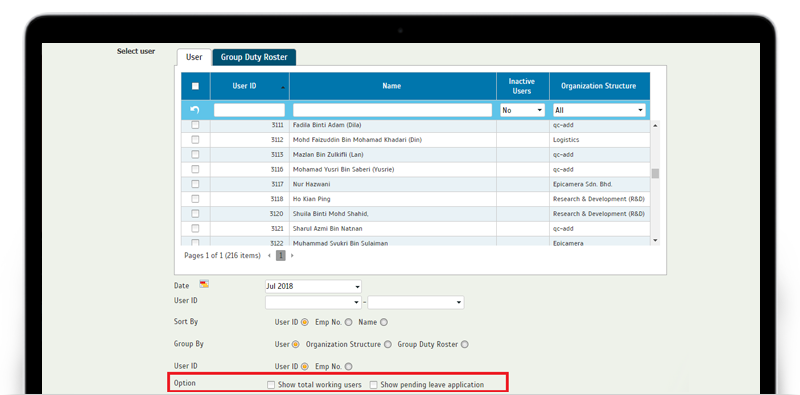Viewport: 800px width, 395px height.
Task: Click the Organization Structure column header
Action: (x=599, y=86)
